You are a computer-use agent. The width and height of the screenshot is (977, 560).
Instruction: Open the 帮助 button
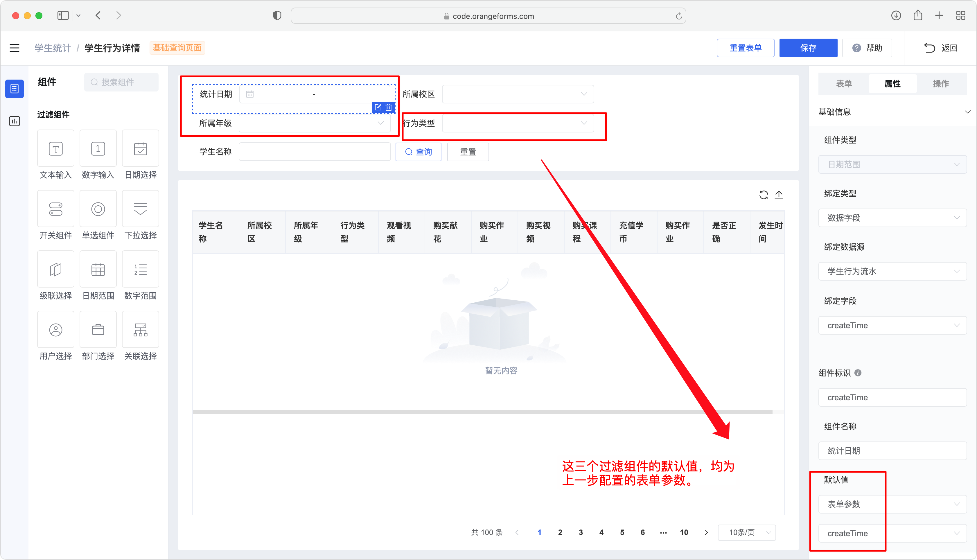pyautogui.click(x=867, y=48)
